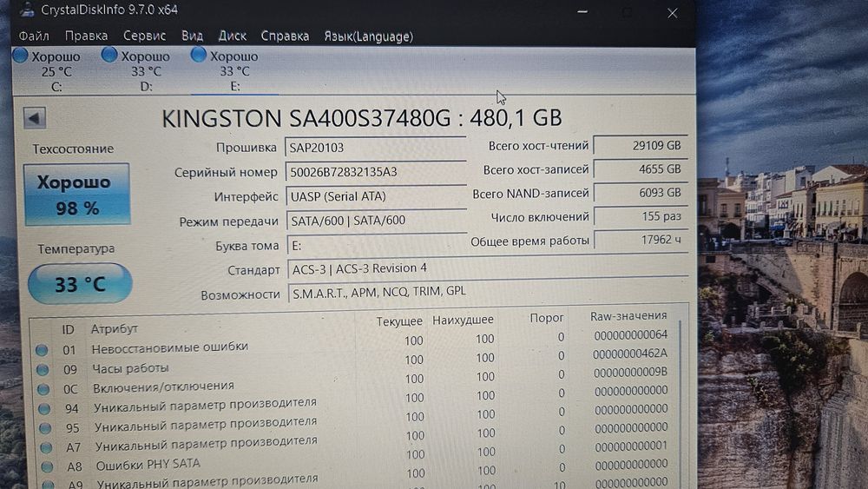Image resolution: width=868 pixels, height=489 pixels.
Task: Click the Наихудшее column header
Action: coord(463,320)
